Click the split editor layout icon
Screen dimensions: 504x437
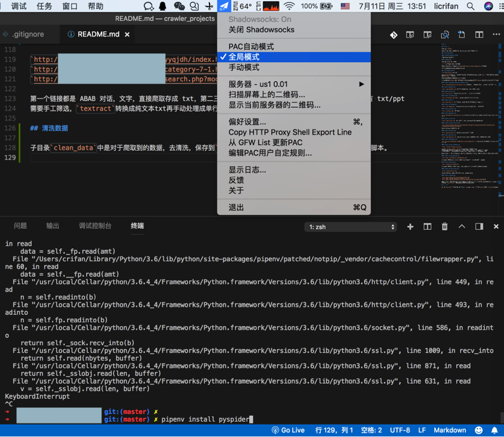(x=479, y=35)
